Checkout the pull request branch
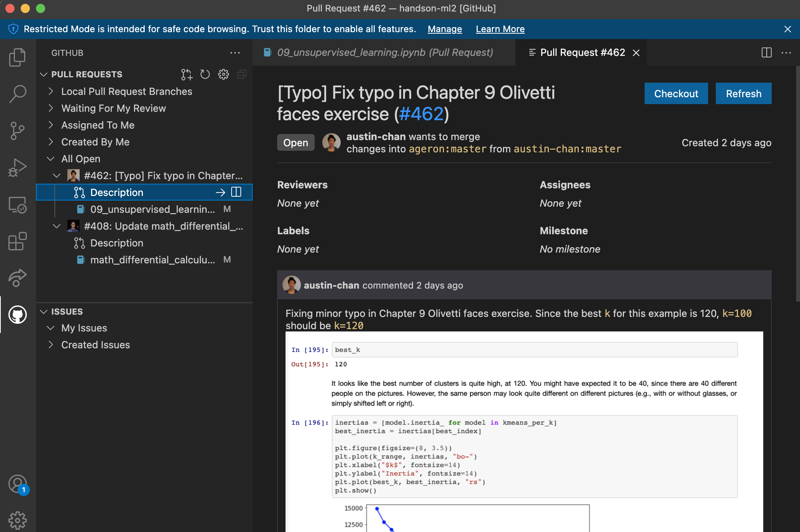The width and height of the screenshot is (800, 532). [x=676, y=94]
